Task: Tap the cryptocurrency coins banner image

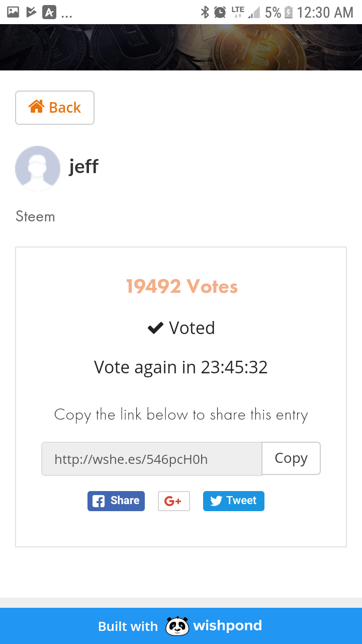Action: point(181,47)
